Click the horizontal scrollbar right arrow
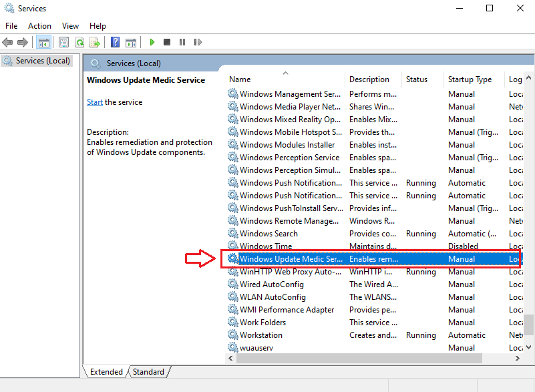 [x=517, y=358]
